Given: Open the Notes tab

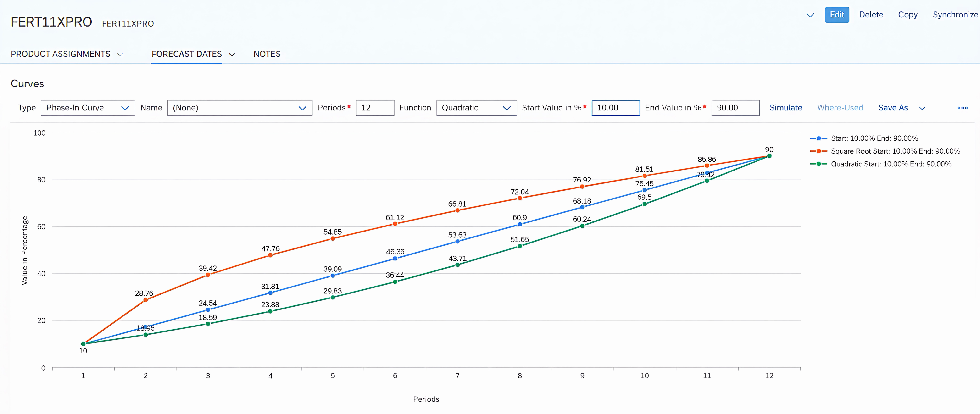Looking at the screenshot, I should 267,54.
